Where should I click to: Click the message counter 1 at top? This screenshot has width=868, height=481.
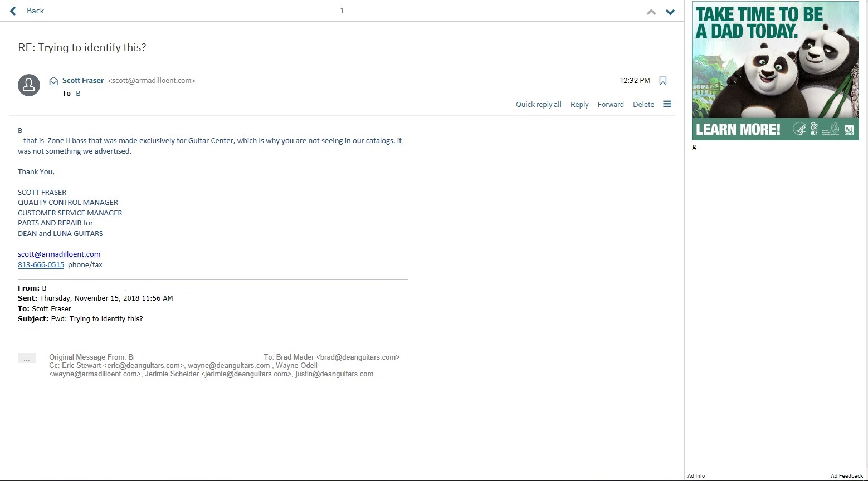342,11
